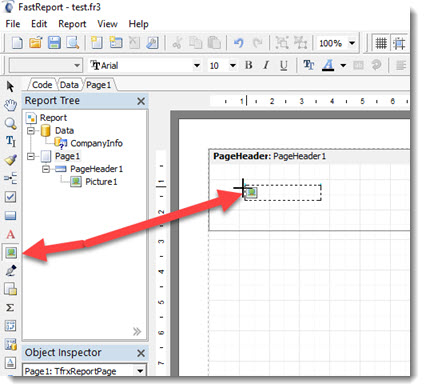The height and width of the screenshot is (391, 425).
Task: Insert a Sum aggregate with sigma icon
Action: [x=10, y=307]
